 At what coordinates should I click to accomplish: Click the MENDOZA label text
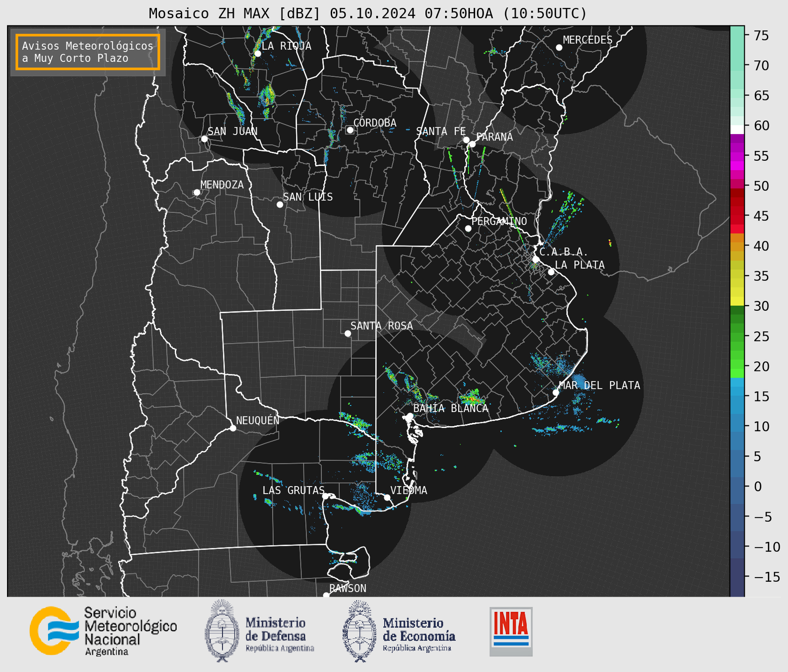222,185
